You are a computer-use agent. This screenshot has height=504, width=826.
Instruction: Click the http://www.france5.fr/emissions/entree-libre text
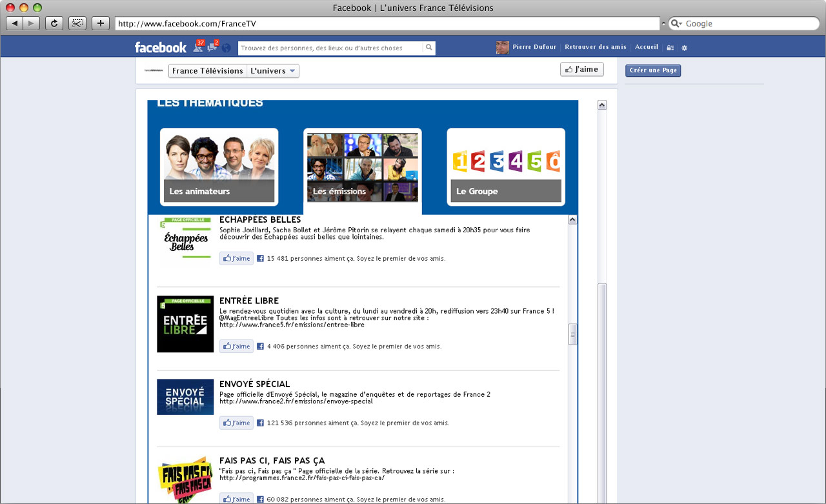click(292, 325)
